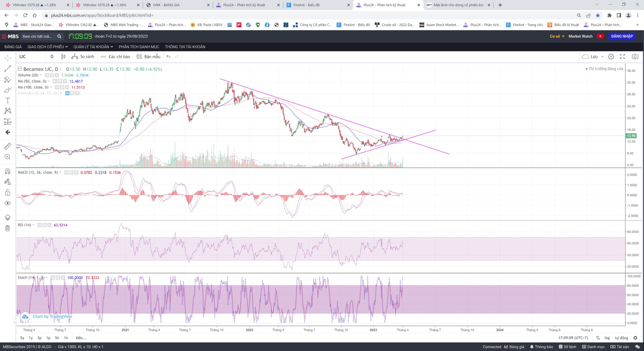Open PHÂN TÍCH DANH MỤC menu item
The width and height of the screenshot is (644, 351).
pos(139,47)
